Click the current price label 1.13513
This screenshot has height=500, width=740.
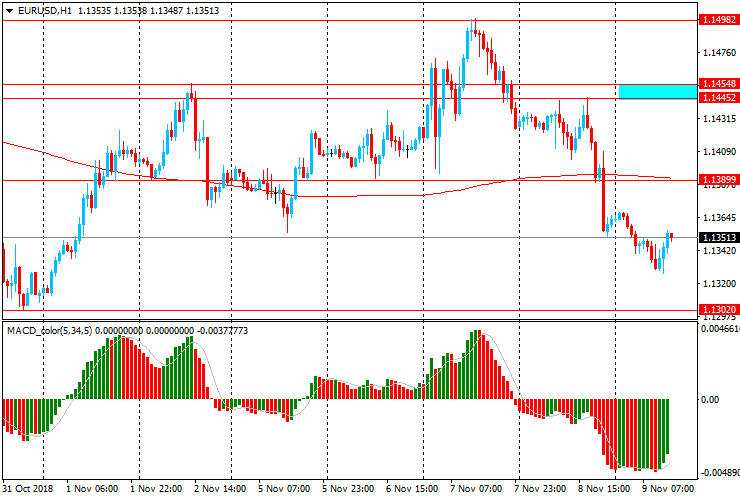[x=718, y=237]
